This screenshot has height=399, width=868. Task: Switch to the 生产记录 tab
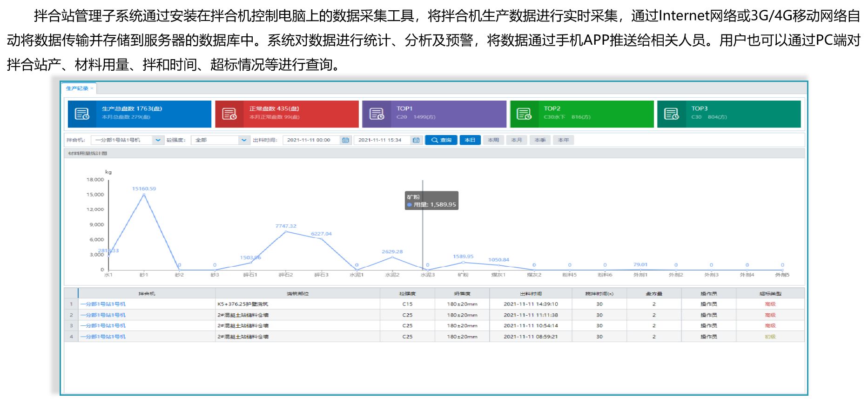tap(77, 88)
